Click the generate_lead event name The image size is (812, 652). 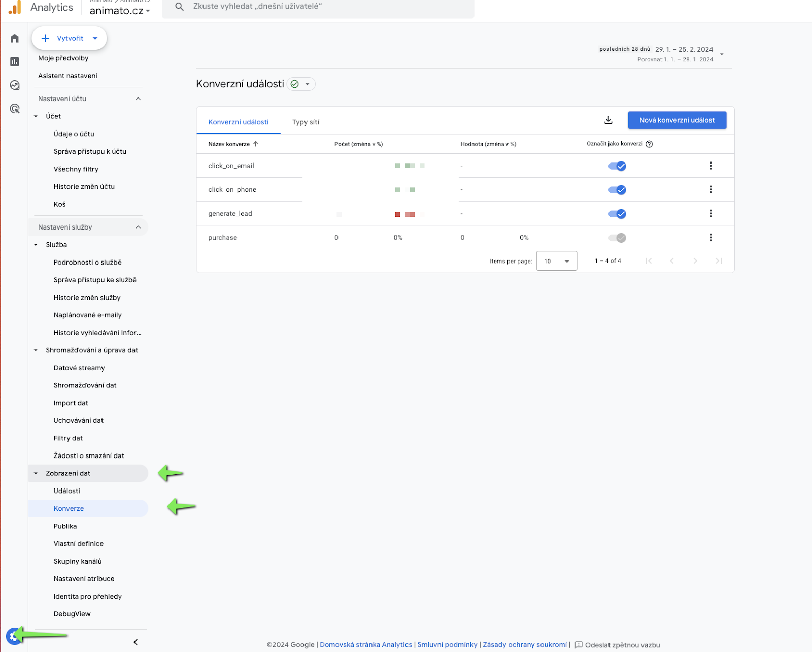230,214
